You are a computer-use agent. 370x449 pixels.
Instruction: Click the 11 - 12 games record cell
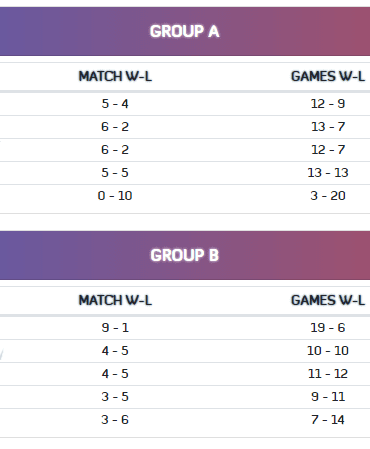(x=328, y=374)
